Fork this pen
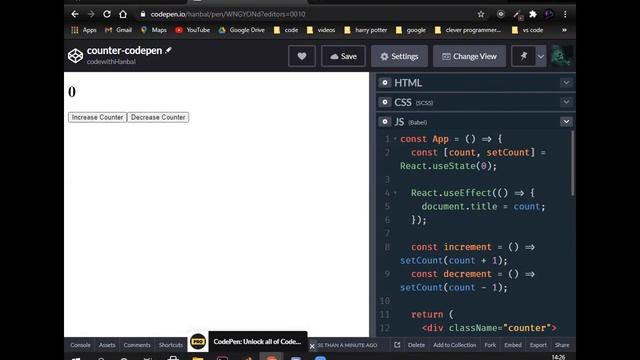Screen dimensions: 640x360 coord(490,345)
